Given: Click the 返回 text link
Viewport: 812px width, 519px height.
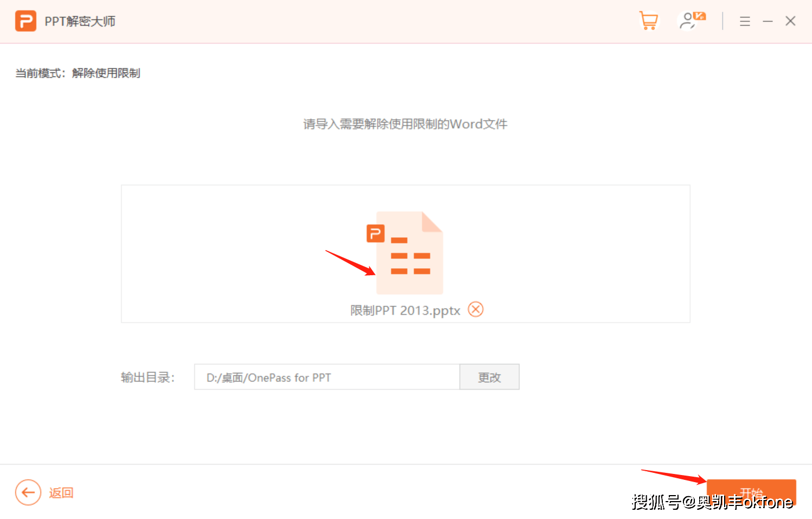Looking at the screenshot, I should [x=61, y=493].
